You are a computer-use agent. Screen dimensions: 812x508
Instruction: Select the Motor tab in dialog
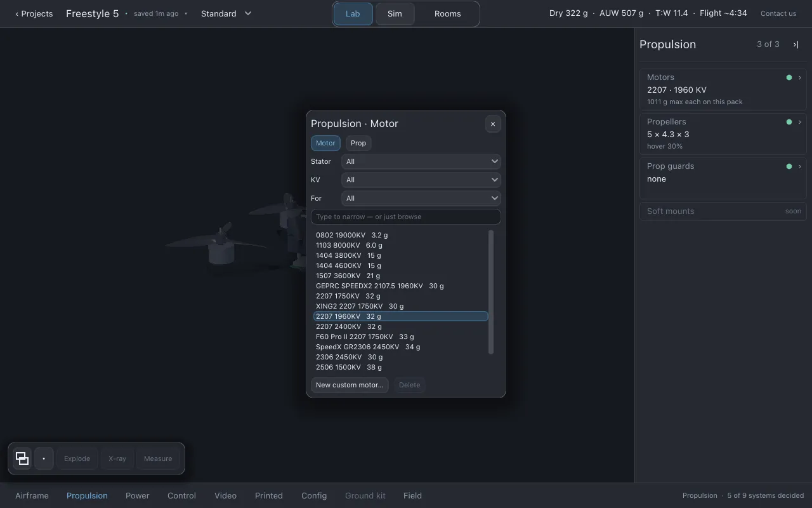[325, 143]
